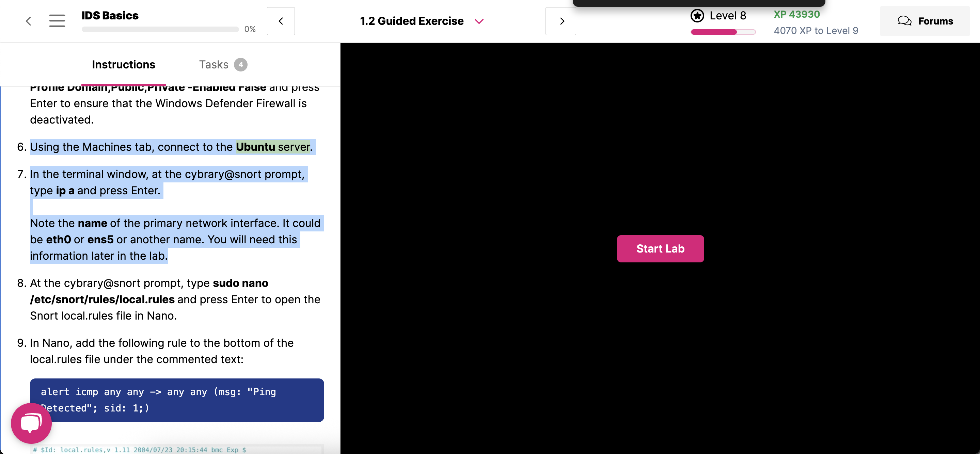Click the Forums speech bubble icon
This screenshot has width=980, height=454.
pos(904,21)
